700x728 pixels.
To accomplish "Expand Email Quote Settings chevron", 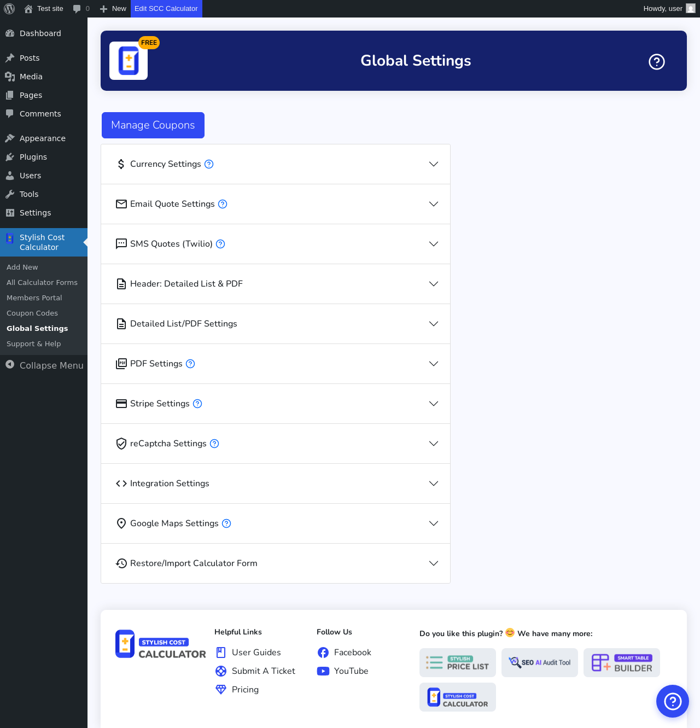I will tap(434, 204).
